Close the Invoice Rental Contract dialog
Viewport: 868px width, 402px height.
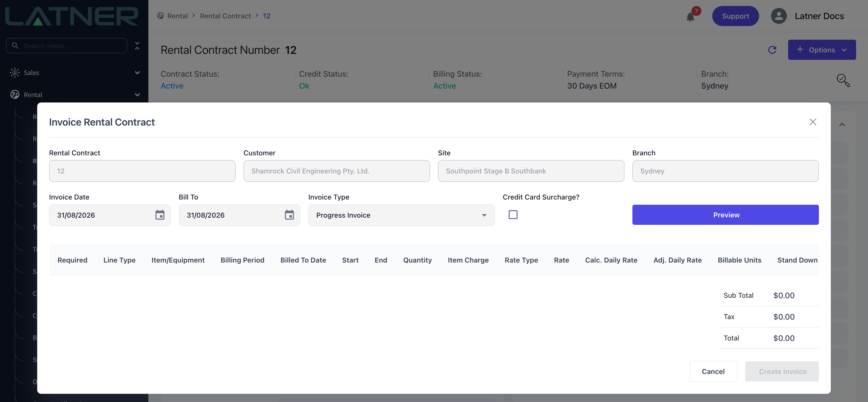813,122
